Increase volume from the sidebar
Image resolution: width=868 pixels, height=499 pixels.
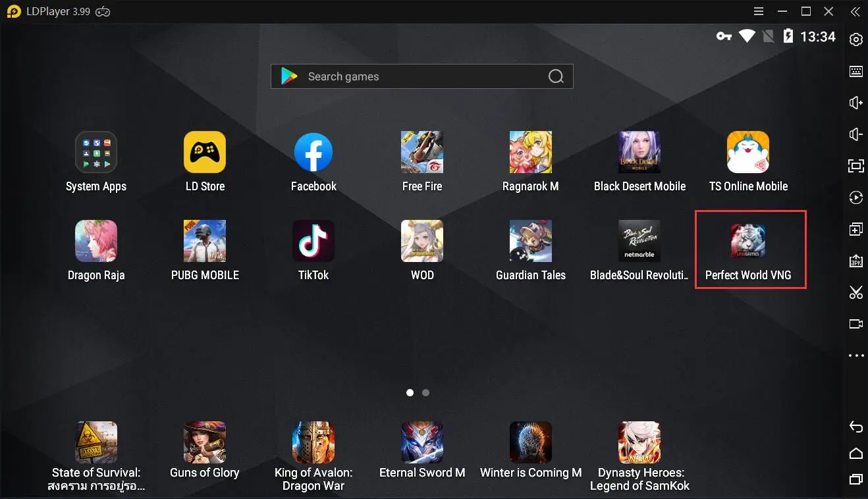(x=856, y=103)
